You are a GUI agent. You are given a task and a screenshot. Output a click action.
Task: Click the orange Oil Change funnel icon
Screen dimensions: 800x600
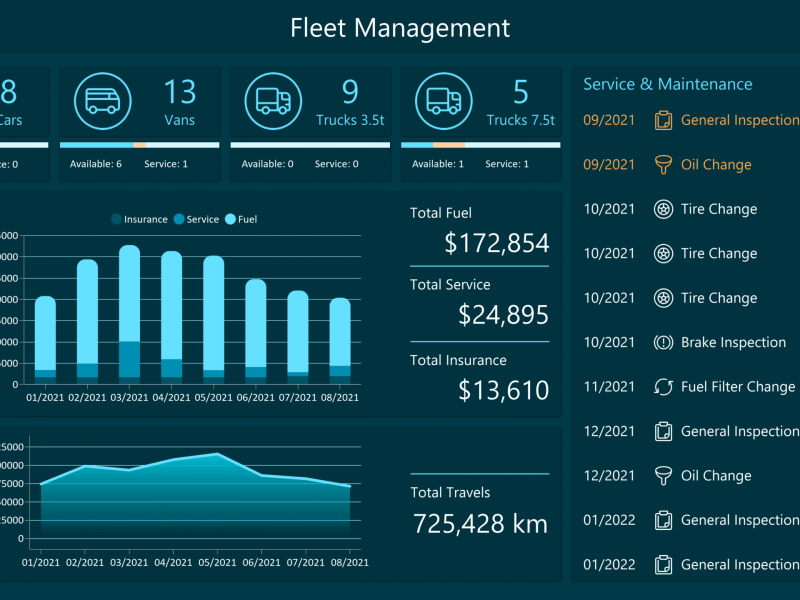(662, 165)
